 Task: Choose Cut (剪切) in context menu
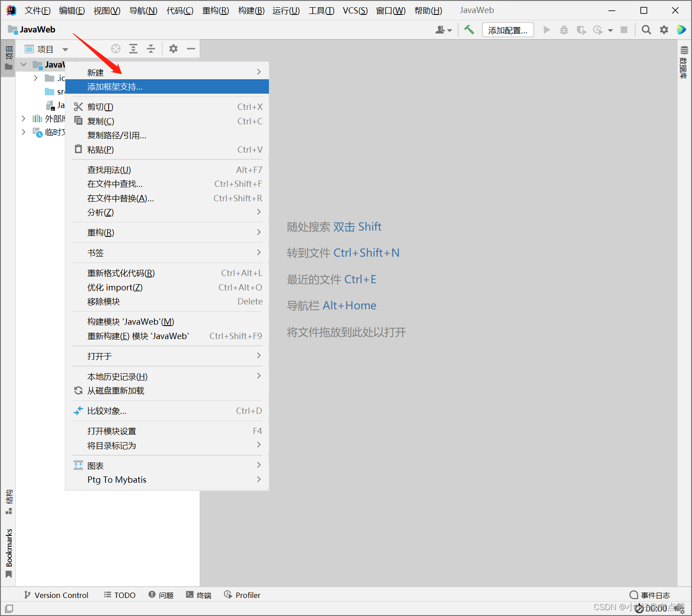pos(167,107)
